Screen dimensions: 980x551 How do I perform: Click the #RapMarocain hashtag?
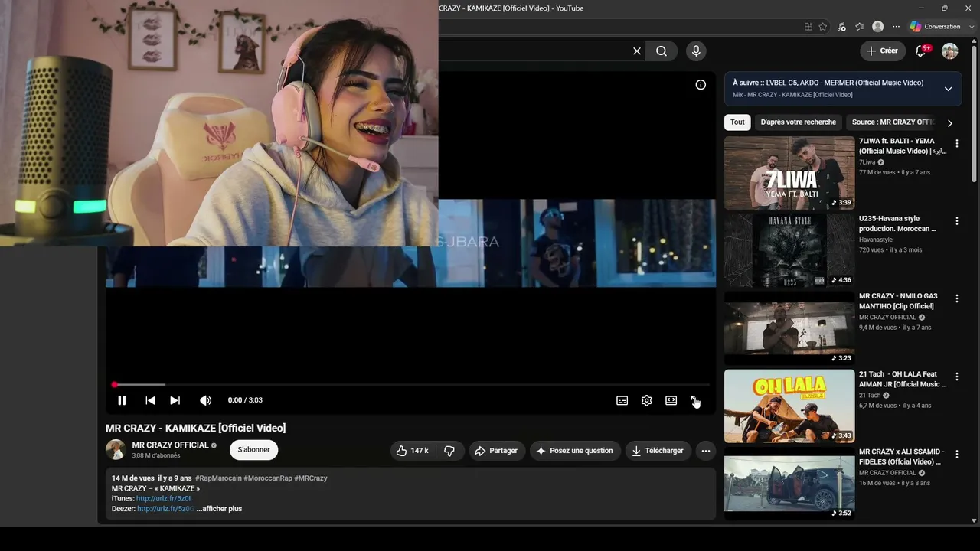click(x=218, y=478)
